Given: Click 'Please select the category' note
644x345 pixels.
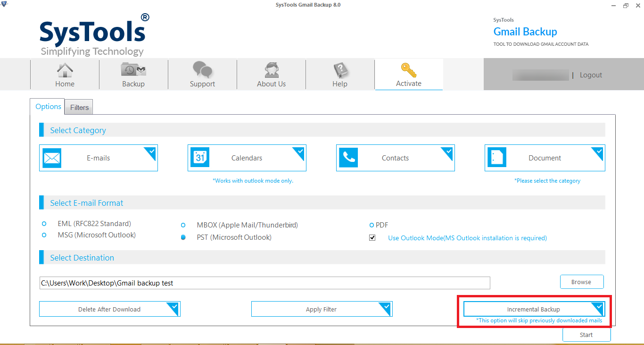Looking at the screenshot, I should coord(547,181).
